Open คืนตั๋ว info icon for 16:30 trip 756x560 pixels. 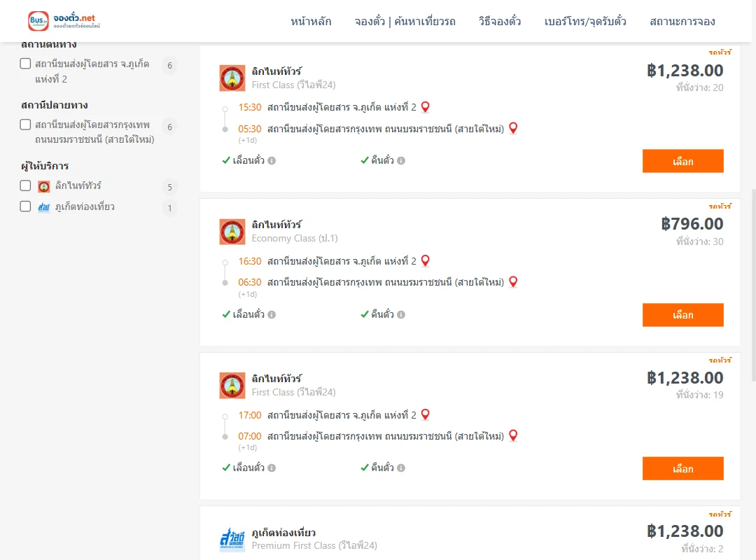pos(401,314)
